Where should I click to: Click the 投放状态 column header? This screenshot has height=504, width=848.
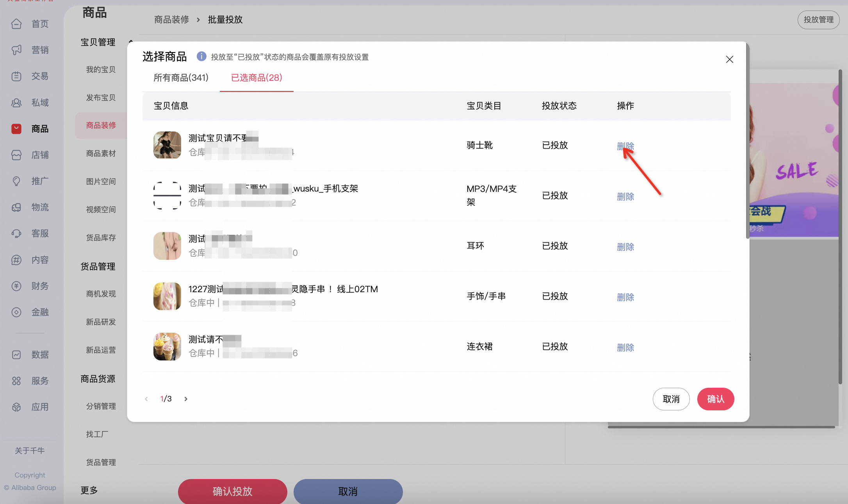559,106
